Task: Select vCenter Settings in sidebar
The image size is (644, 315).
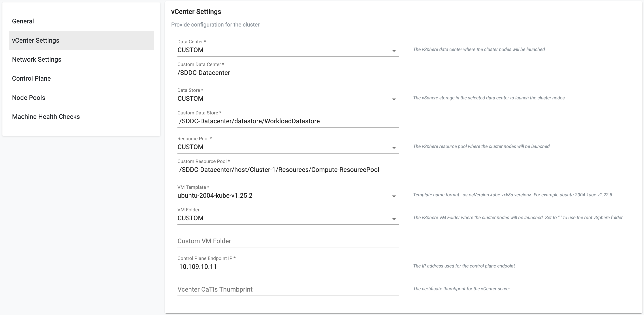Action: point(81,40)
